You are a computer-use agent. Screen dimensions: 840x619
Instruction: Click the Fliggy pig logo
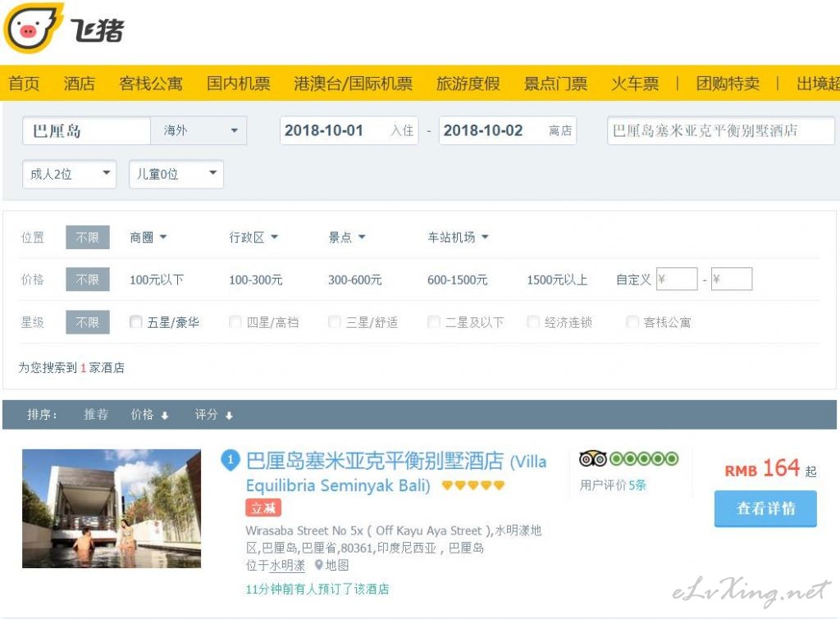pyautogui.click(x=33, y=29)
